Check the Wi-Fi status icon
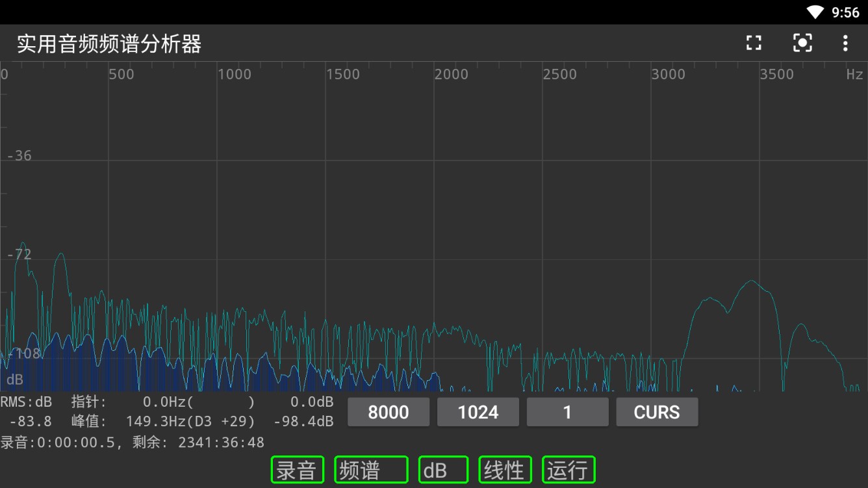This screenshot has width=868, height=488. [x=815, y=12]
